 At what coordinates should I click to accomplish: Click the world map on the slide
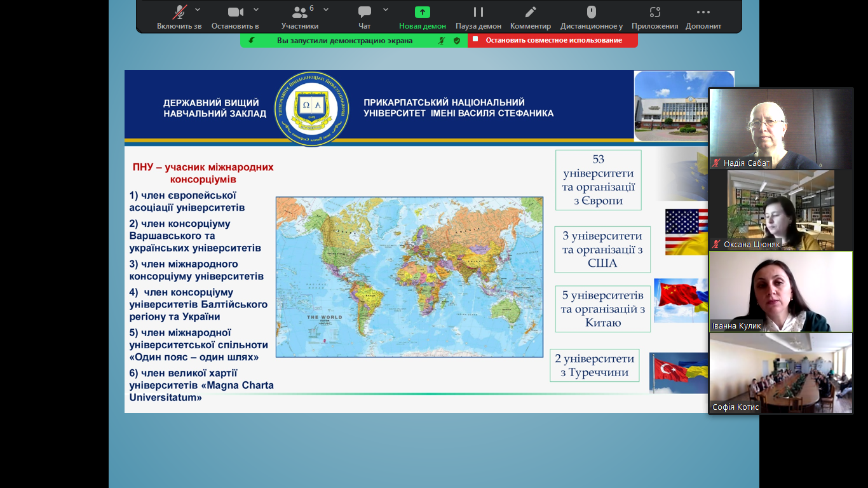pos(409,277)
